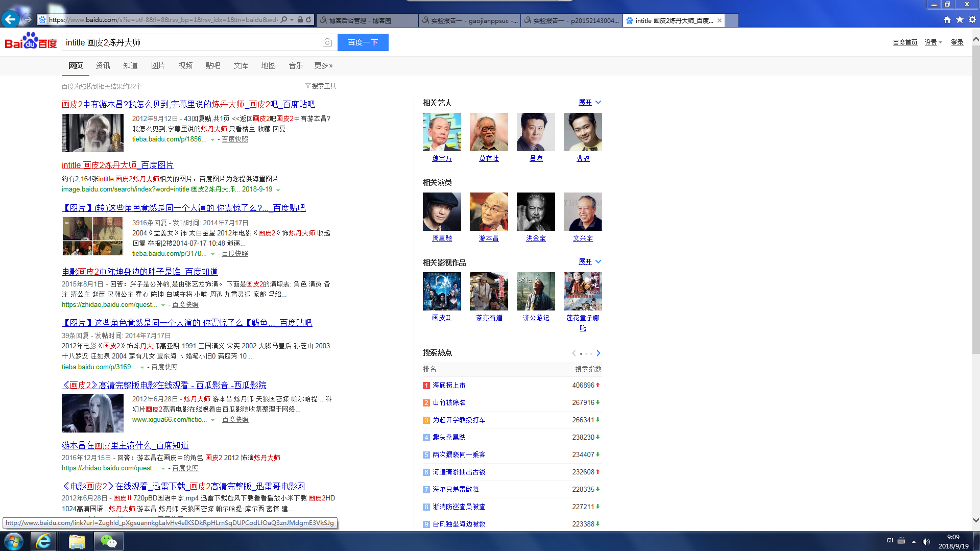Show next page of search hot topics
This screenshot has width=980, height=551.
tap(599, 353)
